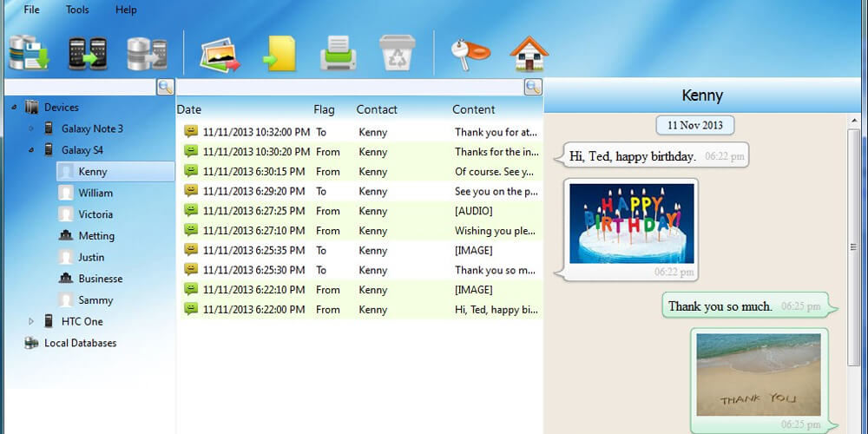Screen dimensions: 868x434
Task: Click the phone-to-phone transfer icon
Action: pyautogui.click(x=88, y=53)
